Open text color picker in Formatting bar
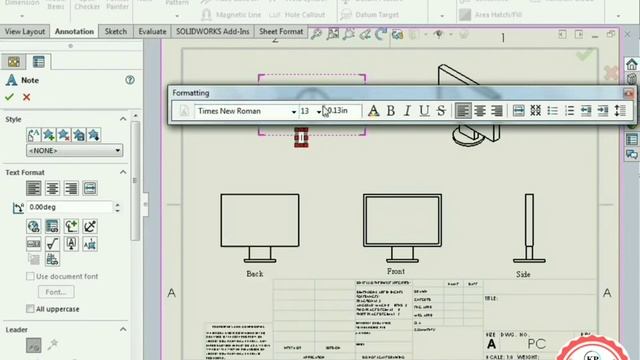Image resolution: width=640 pixels, height=360 pixels. click(373, 111)
